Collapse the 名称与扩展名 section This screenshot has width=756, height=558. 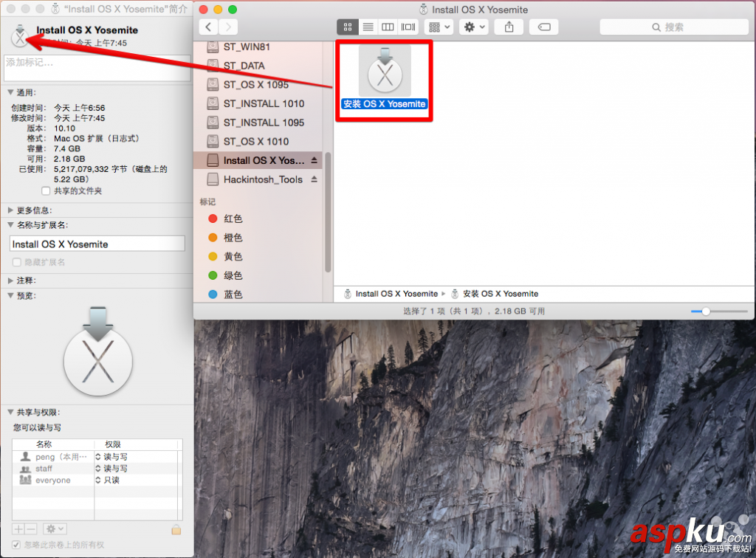(x=10, y=224)
